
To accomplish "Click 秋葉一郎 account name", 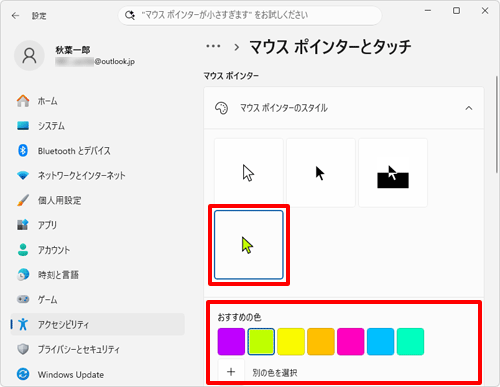I will tap(73, 50).
